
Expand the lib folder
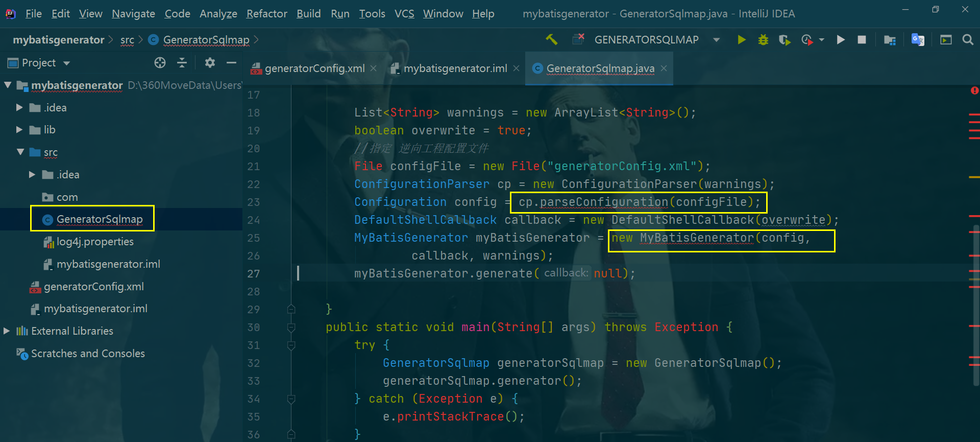(x=19, y=130)
